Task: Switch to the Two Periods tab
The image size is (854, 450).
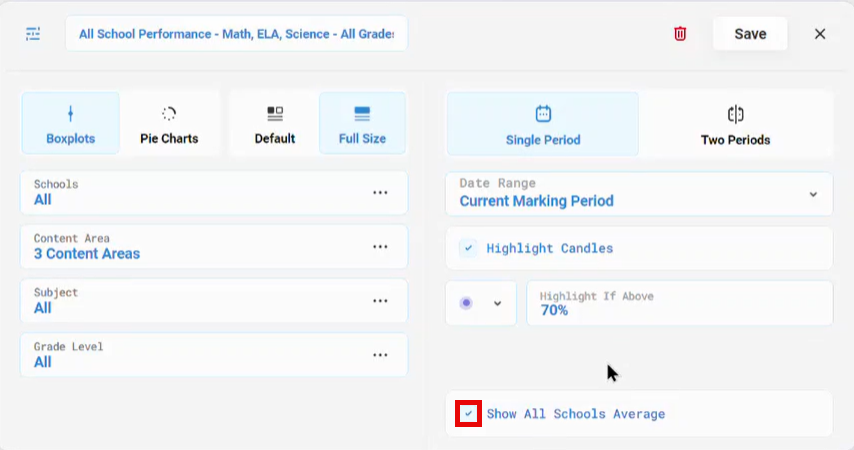Action: pyautogui.click(x=735, y=125)
